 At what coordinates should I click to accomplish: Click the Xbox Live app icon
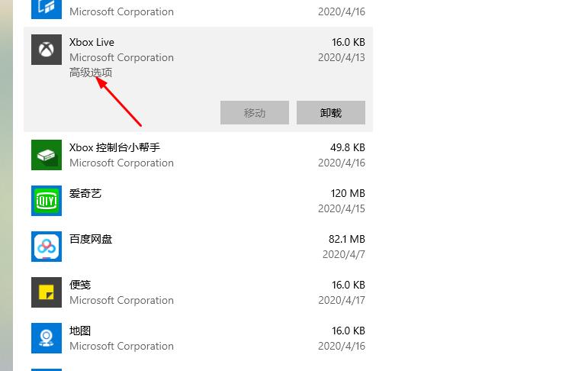tap(47, 50)
